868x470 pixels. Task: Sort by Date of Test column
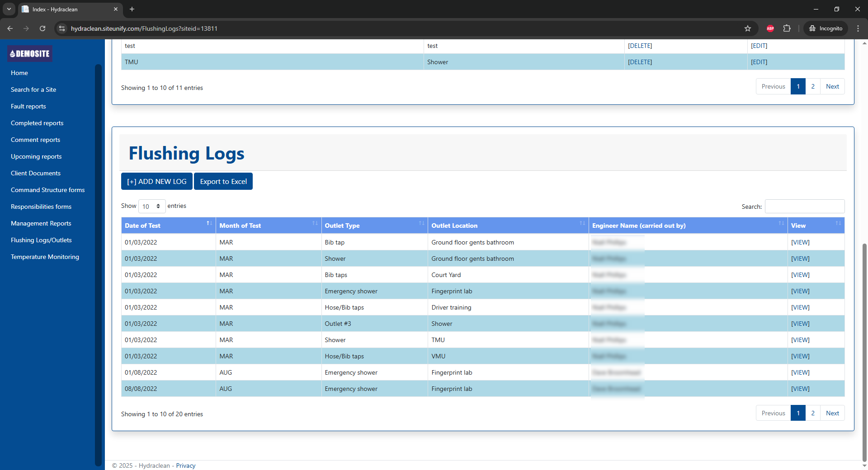pyautogui.click(x=168, y=226)
